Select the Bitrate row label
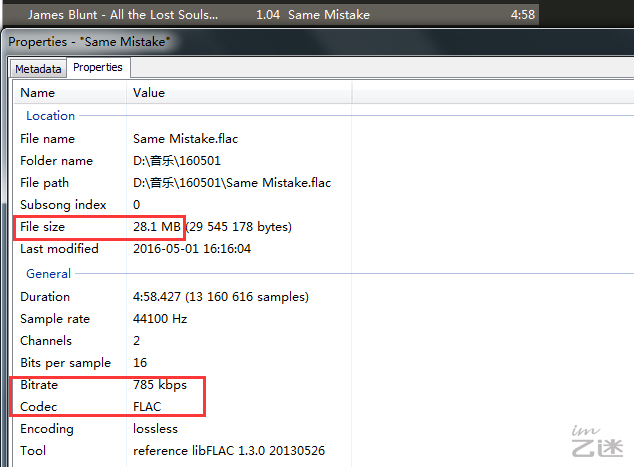The width and height of the screenshot is (634, 467). pos(39,385)
